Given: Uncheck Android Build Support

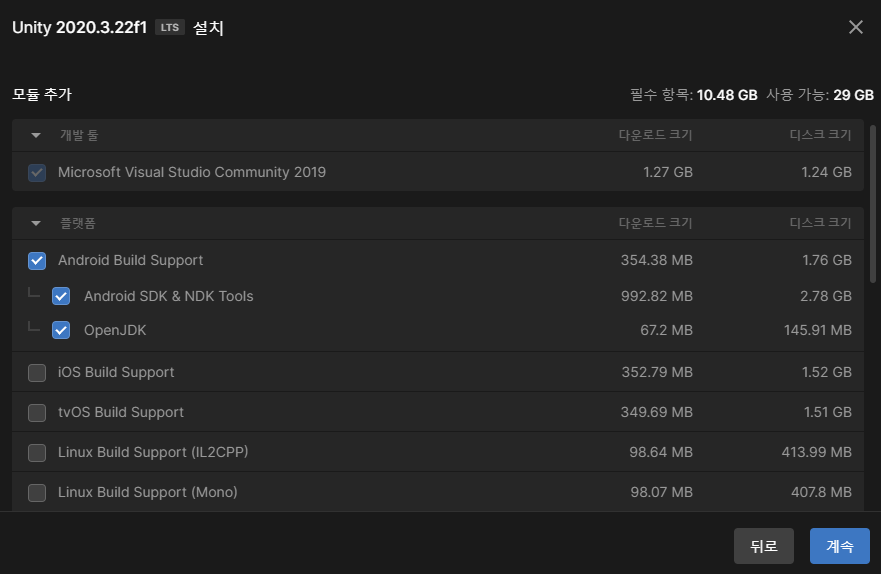Looking at the screenshot, I should pyautogui.click(x=37, y=261).
